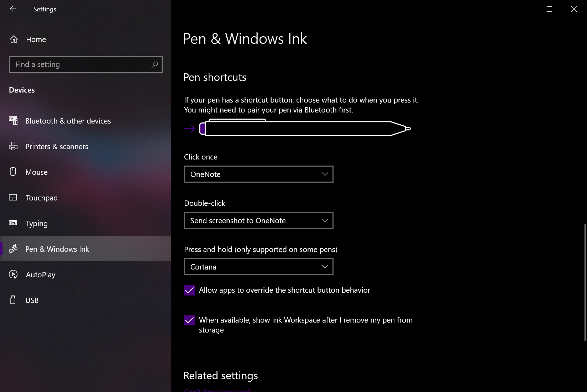The image size is (587, 392).
Task: Click the USB drive icon
Action: click(x=13, y=300)
